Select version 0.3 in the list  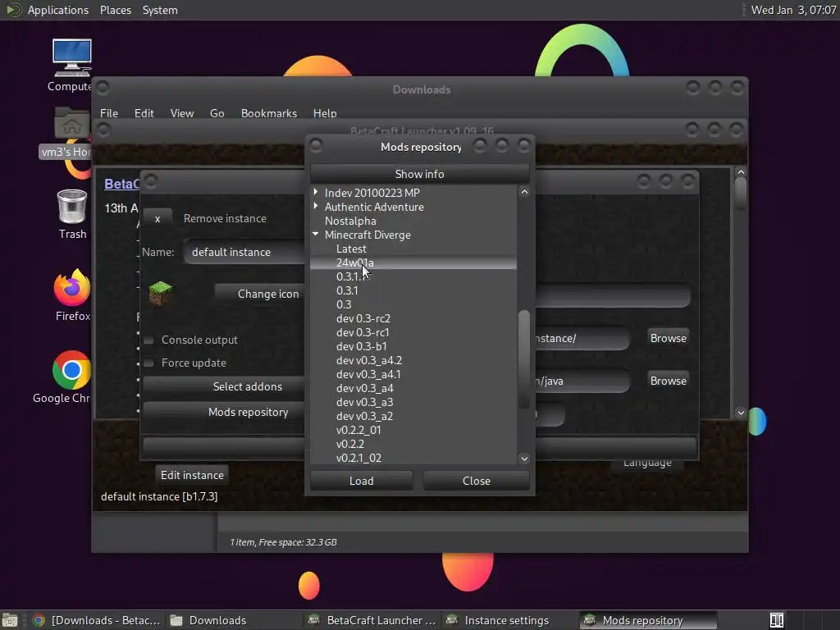coord(344,304)
